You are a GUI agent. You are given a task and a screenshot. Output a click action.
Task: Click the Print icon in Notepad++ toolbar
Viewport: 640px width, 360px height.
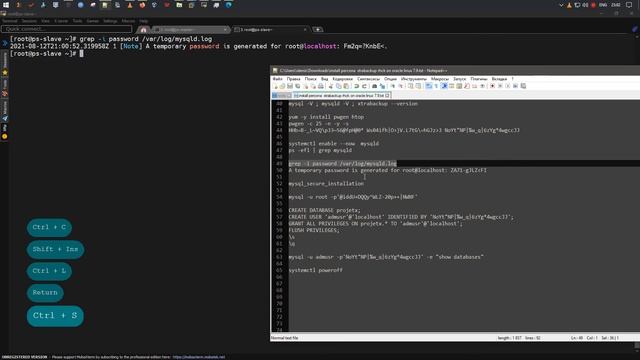(x=321, y=86)
